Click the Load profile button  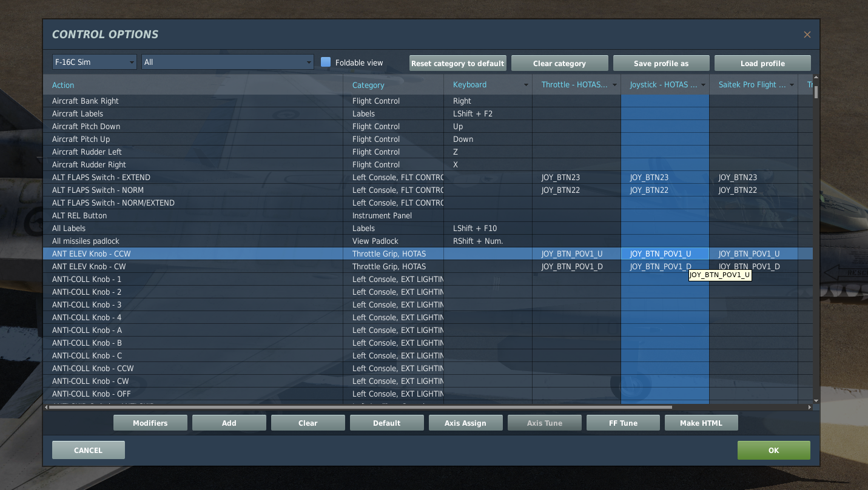(x=762, y=63)
